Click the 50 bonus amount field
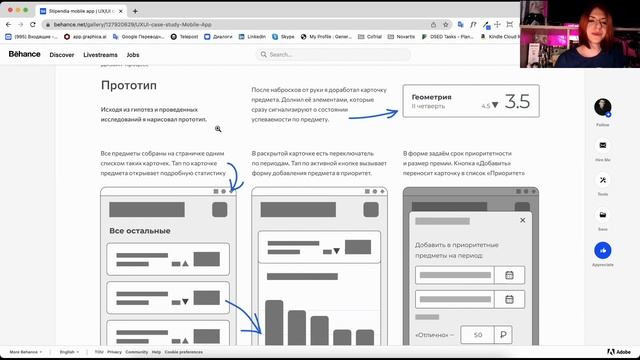Image resolution: width=640 pixels, height=360 pixels. [x=478, y=335]
